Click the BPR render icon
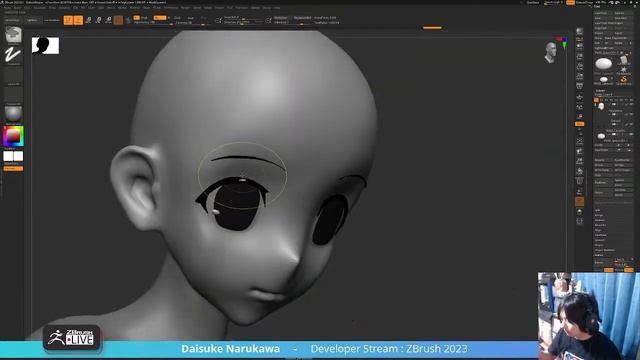 click(580, 32)
